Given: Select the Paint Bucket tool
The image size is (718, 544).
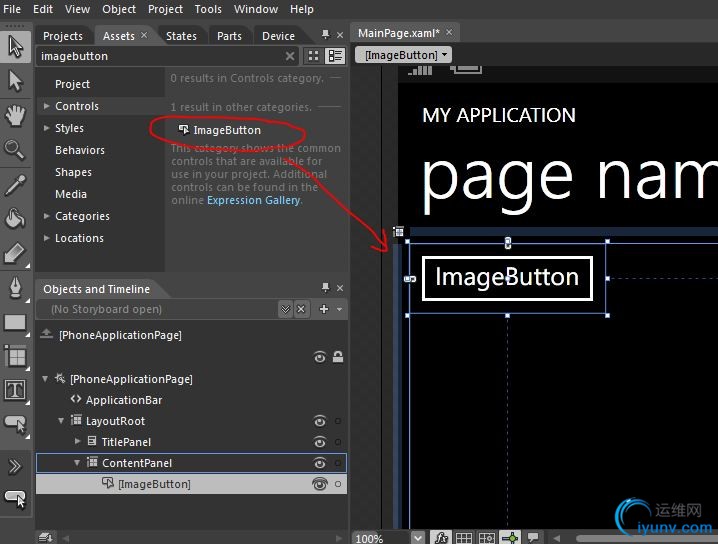Looking at the screenshot, I should [15, 219].
